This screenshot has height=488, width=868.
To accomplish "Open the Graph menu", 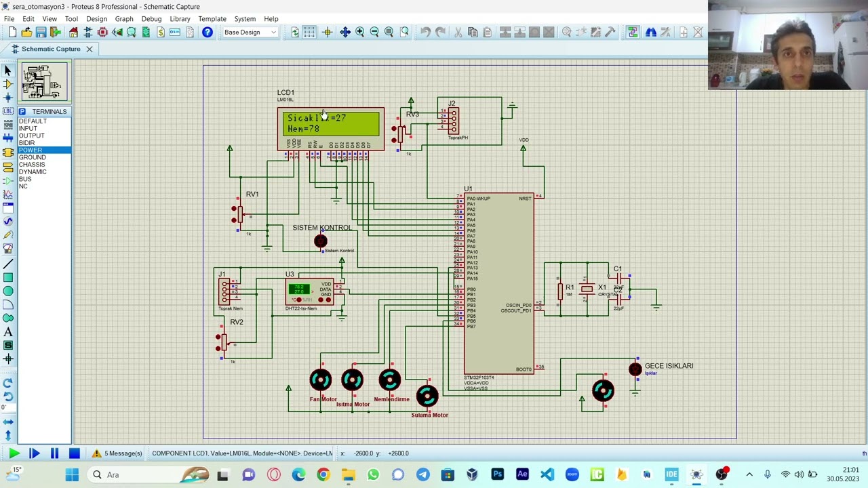I will [x=123, y=19].
